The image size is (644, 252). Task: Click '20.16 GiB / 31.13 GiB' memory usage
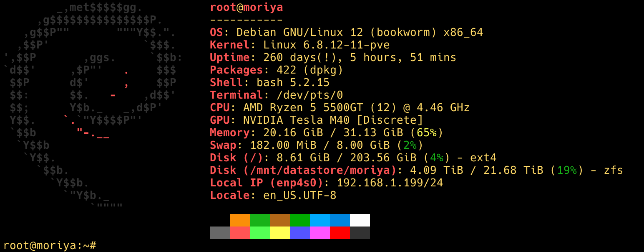coord(333,133)
